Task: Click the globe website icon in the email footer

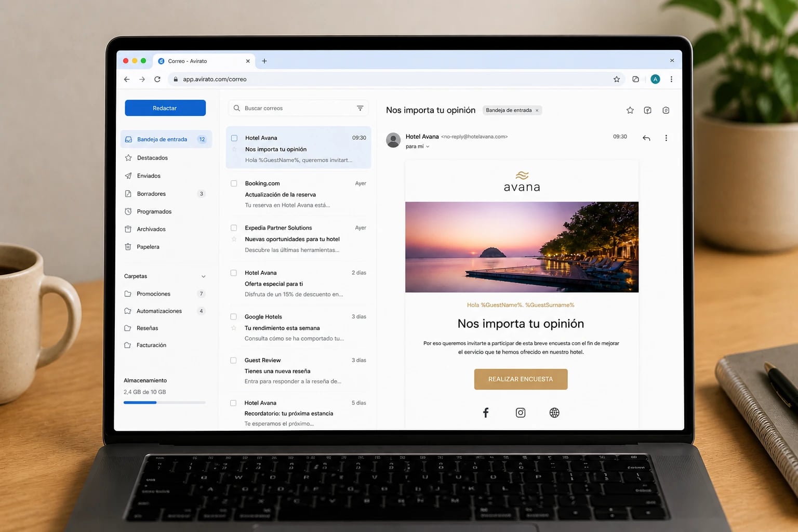Action: tap(554, 413)
